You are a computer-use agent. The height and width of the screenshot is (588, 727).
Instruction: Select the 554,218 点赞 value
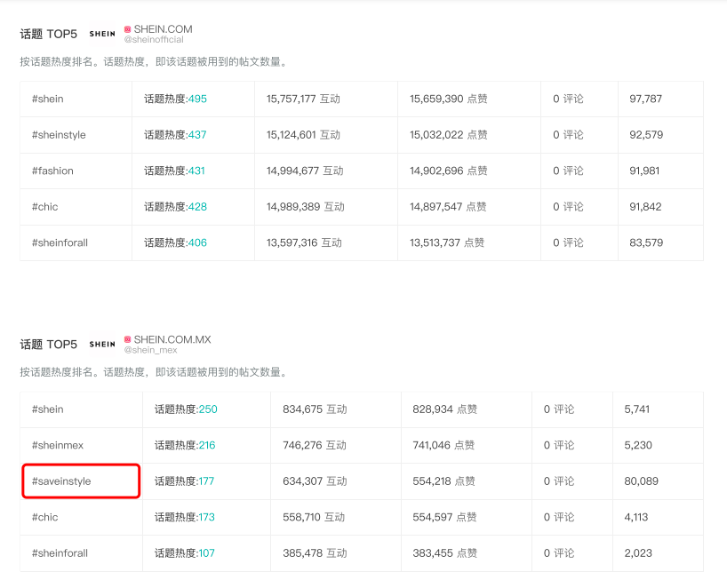click(443, 481)
